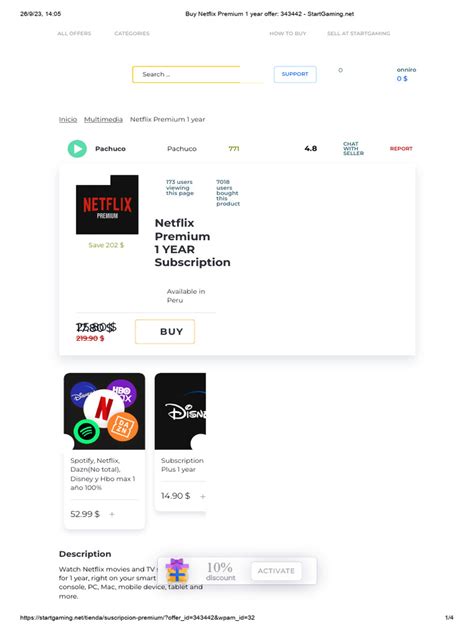Open the Disney Subscription Plus thumbnail
The height and width of the screenshot is (632, 474).
click(180, 411)
